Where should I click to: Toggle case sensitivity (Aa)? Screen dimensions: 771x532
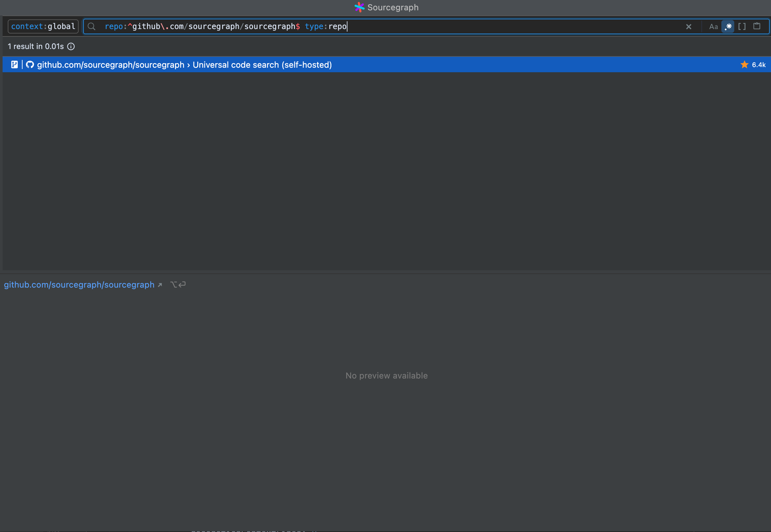tap(713, 27)
